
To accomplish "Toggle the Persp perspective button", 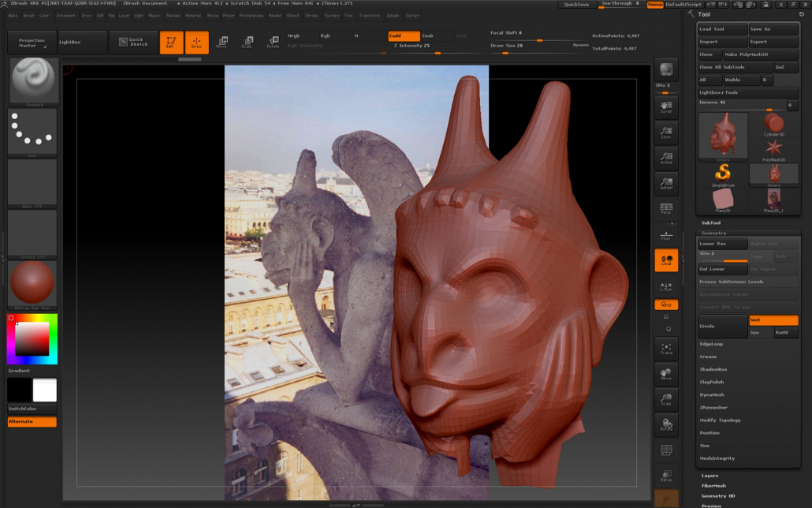I will [x=666, y=208].
